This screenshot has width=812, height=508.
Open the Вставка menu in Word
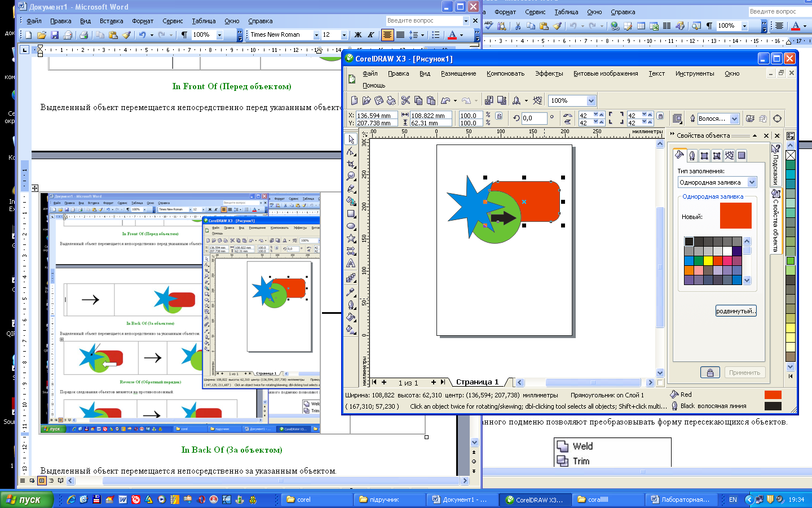(x=111, y=21)
